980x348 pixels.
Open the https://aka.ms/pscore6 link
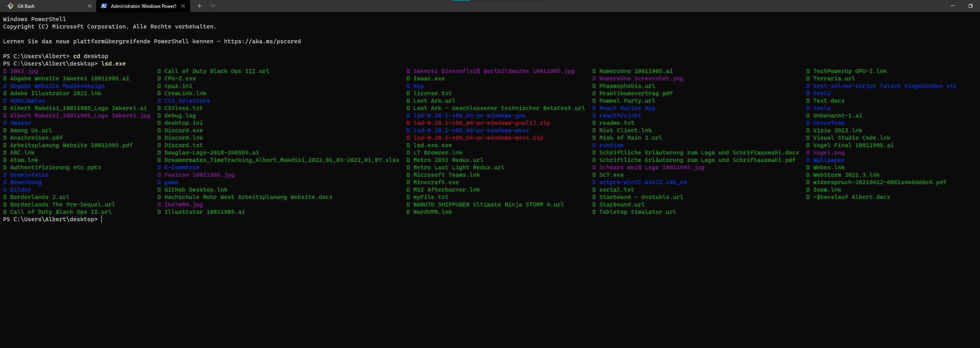[262, 41]
